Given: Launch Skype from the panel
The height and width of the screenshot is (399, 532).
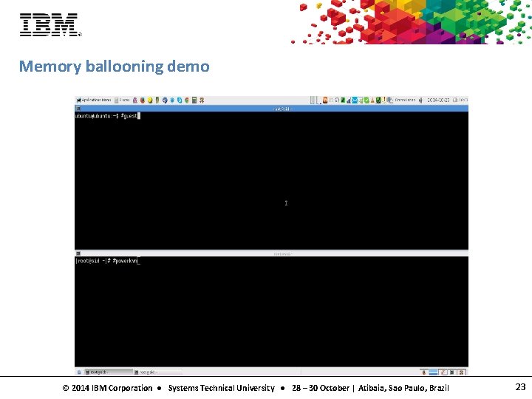Looking at the screenshot, I should 180,100.
